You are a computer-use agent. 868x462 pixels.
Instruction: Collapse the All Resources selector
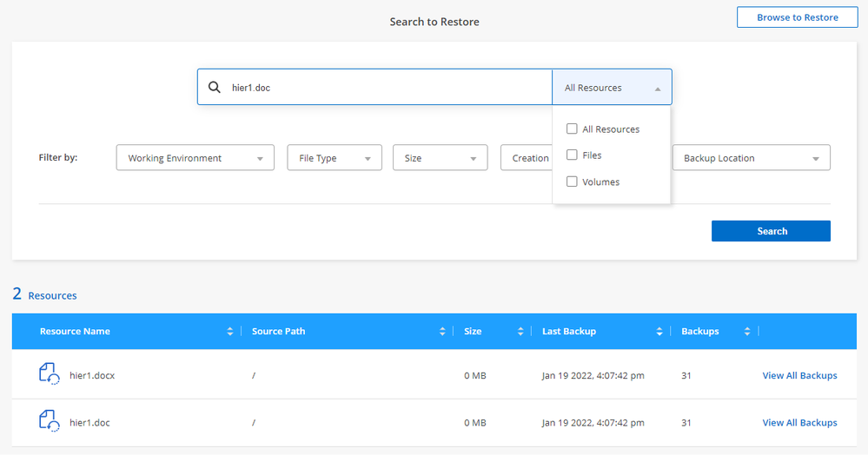coord(612,88)
